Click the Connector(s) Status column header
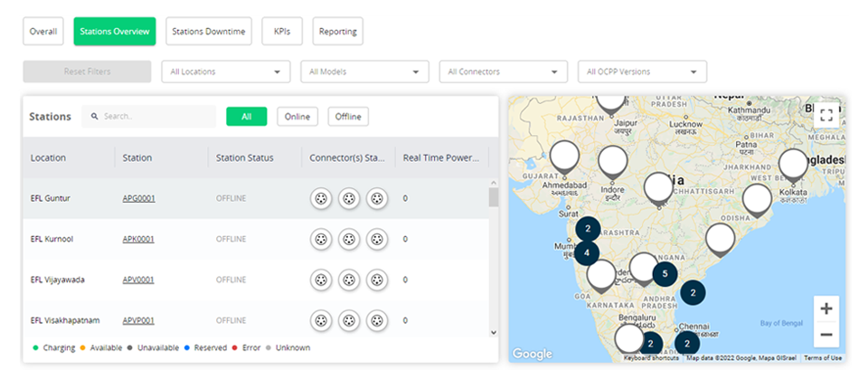The height and width of the screenshot is (380, 868). (x=347, y=157)
